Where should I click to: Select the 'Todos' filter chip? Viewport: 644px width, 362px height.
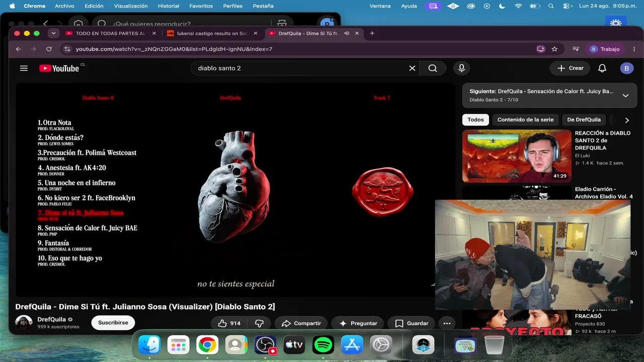[475, 120]
